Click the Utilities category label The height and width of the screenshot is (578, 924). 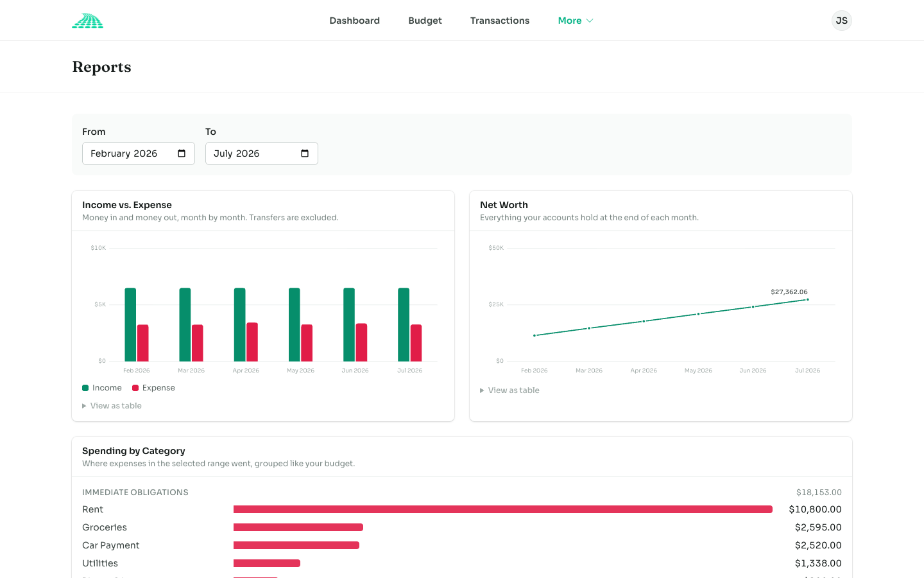click(x=100, y=563)
